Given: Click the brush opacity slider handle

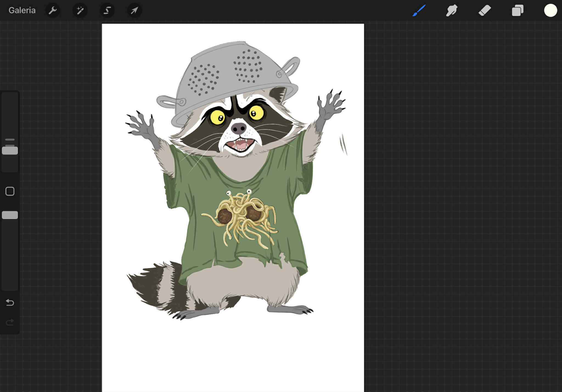Looking at the screenshot, I should pyautogui.click(x=10, y=215).
